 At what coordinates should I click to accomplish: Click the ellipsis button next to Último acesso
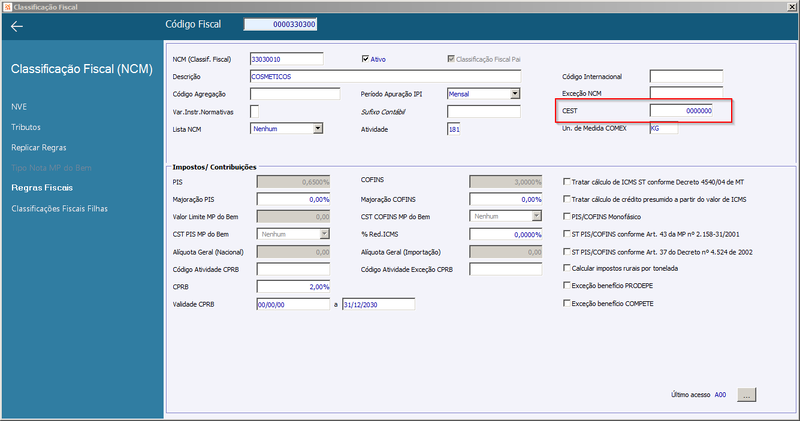746,394
